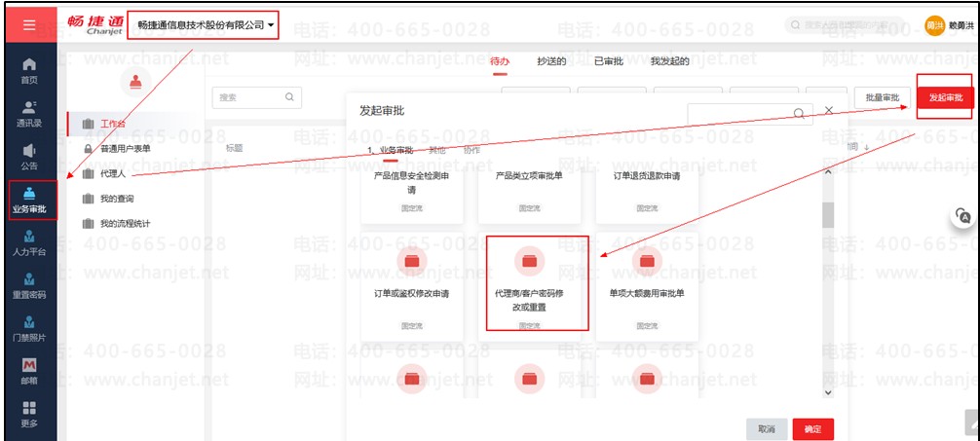Click the 标题 column header
980x441 pixels.
click(x=234, y=148)
